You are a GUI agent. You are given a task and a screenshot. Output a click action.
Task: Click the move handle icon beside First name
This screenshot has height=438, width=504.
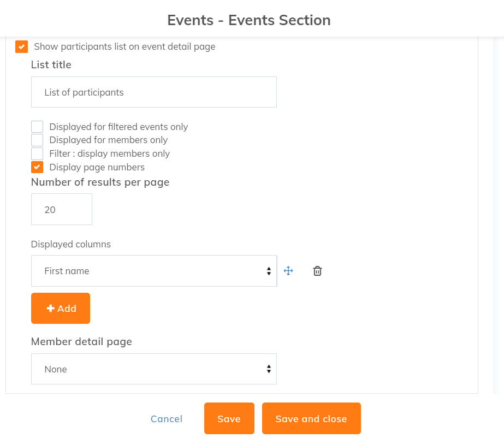click(x=288, y=271)
